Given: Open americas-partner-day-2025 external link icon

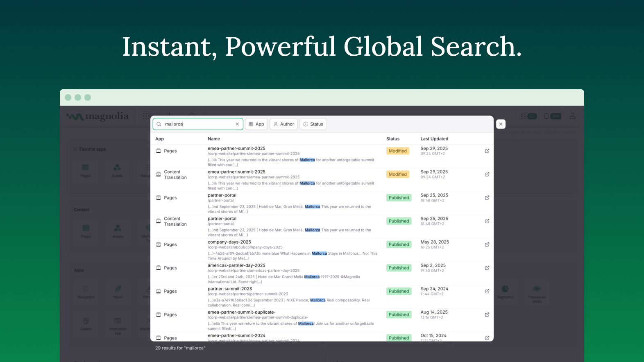Looking at the screenshot, I should [487, 268].
